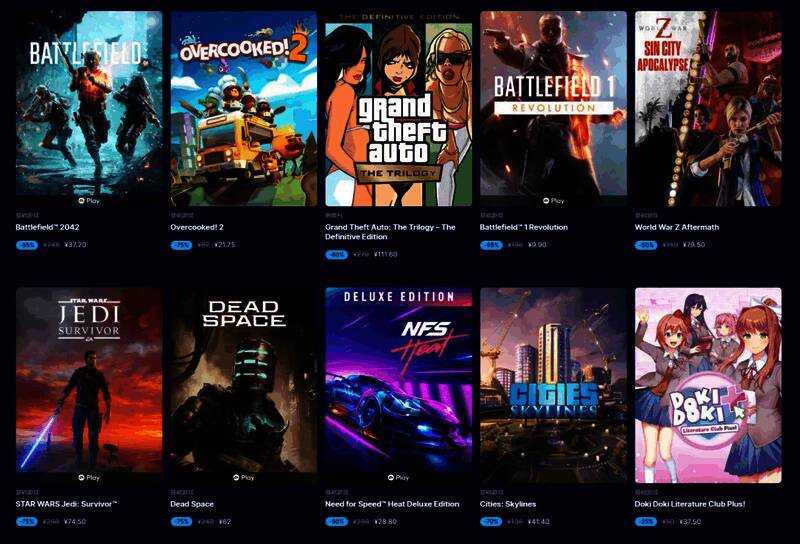
Task: Open Cities: Skylines cover image
Action: coord(554,385)
